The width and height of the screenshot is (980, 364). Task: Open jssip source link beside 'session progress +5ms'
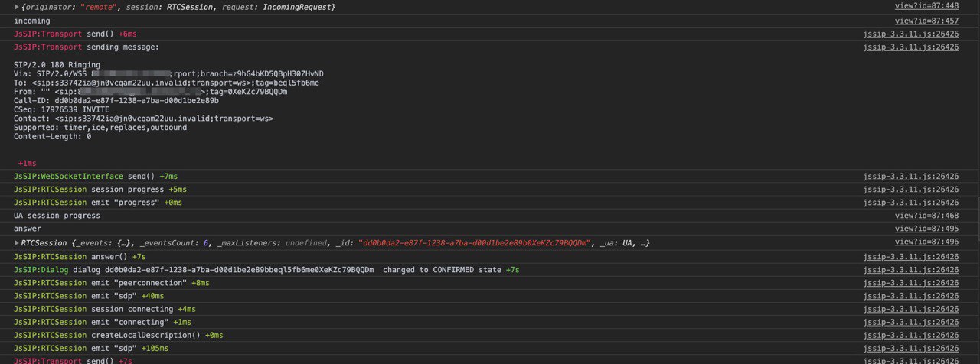coord(911,190)
